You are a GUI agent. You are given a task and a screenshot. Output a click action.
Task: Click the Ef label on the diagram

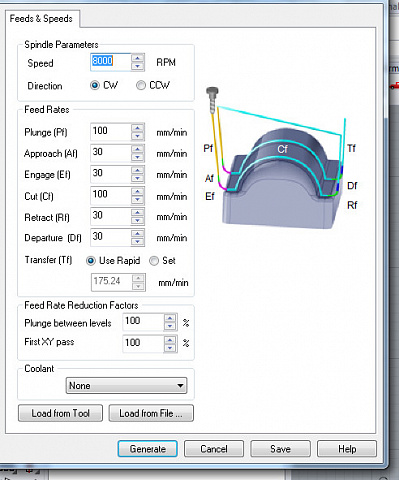click(x=210, y=196)
